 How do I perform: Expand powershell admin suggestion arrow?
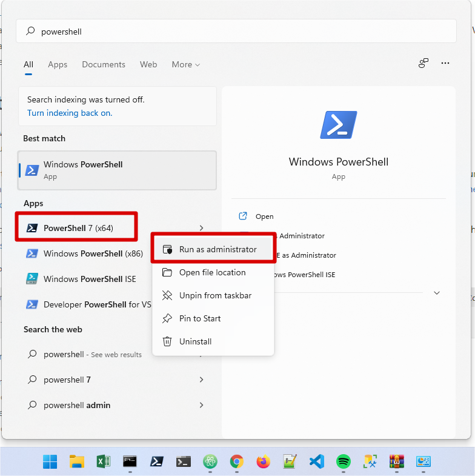pyautogui.click(x=201, y=405)
